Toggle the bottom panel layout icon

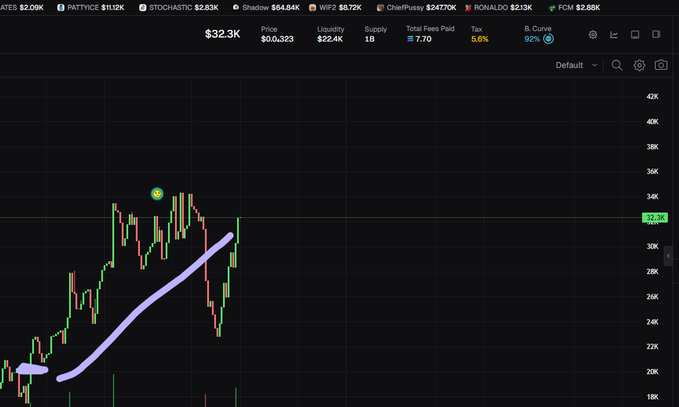(x=635, y=35)
